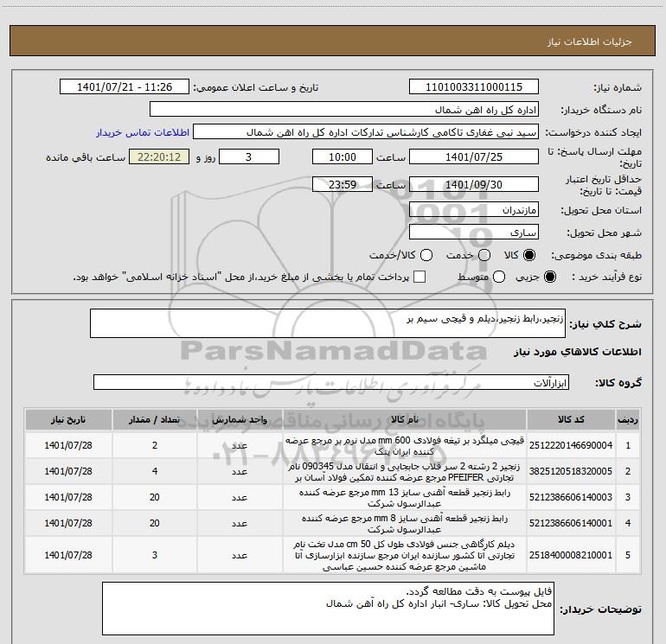Click the remaining days field showing 3
The image size is (666, 644).
[x=249, y=156]
